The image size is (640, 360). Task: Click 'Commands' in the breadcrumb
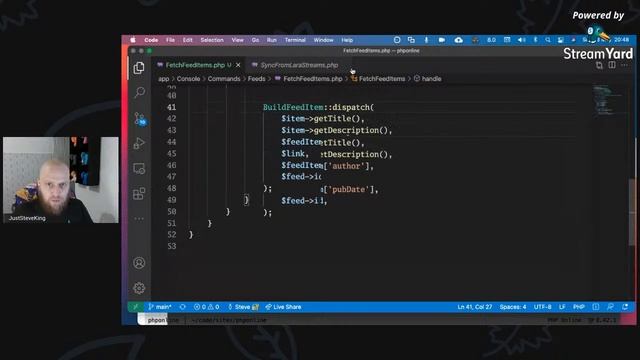[224, 79]
